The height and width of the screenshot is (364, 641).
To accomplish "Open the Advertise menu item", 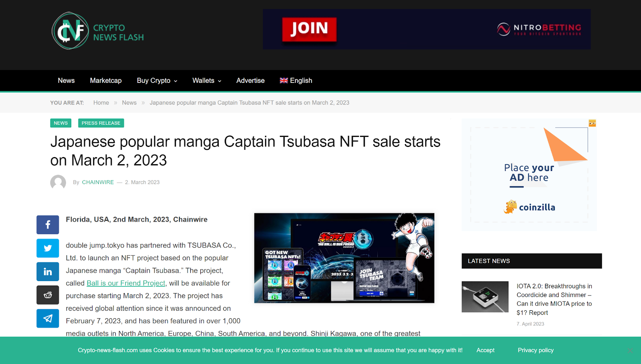I will (250, 80).
